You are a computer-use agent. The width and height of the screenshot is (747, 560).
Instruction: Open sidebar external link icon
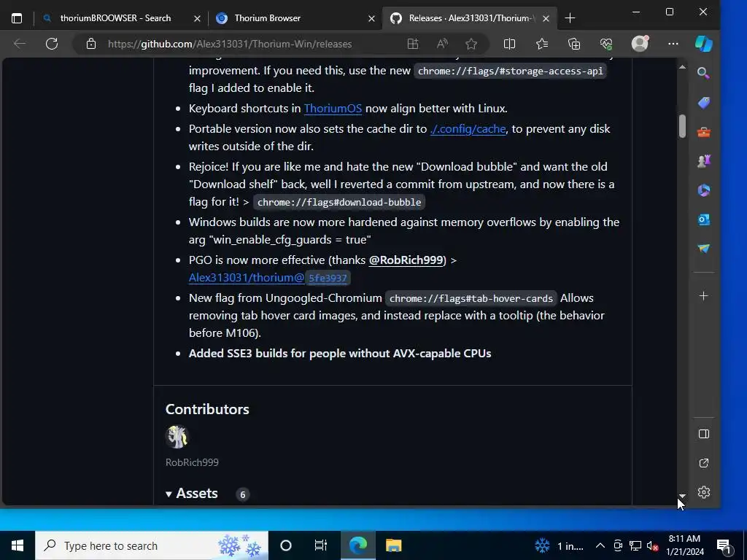(704, 463)
